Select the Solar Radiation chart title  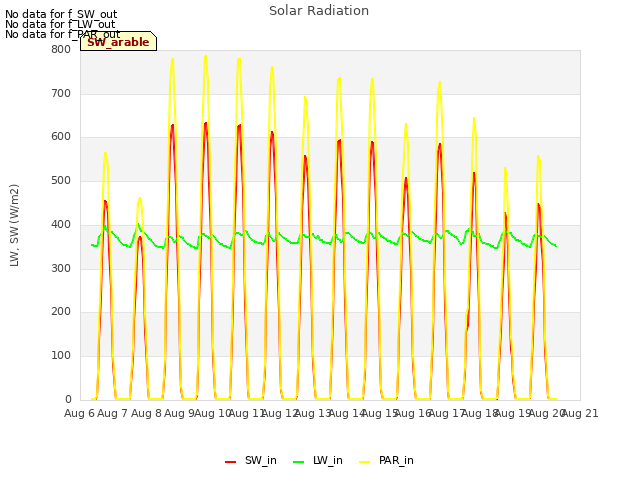tap(319, 11)
